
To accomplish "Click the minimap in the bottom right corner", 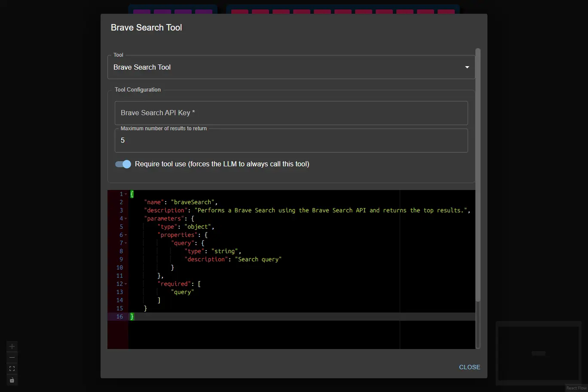I will pyautogui.click(x=538, y=353).
